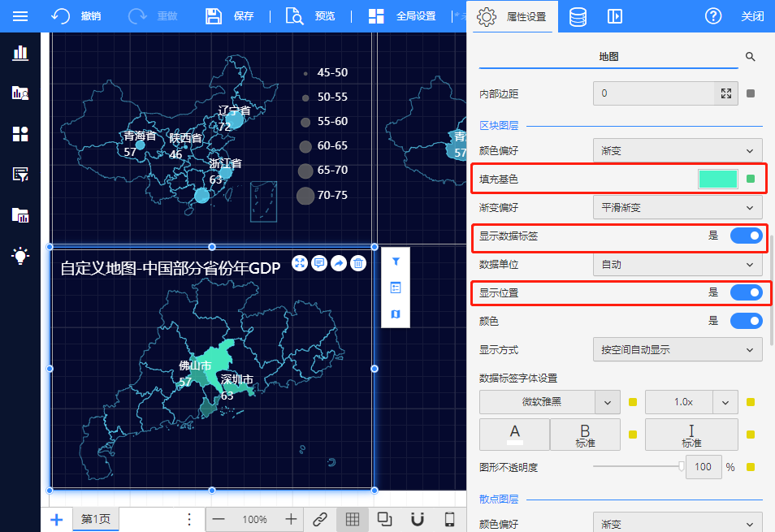Image resolution: width=775 pixels, height=532 pixels.
Task: Turn off 显示数据标签 switch
Action: click(x=746, y=236)
